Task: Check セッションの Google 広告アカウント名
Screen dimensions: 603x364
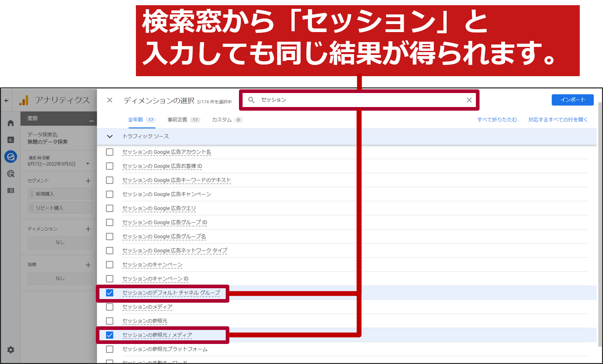Action: tap(109, 152)
